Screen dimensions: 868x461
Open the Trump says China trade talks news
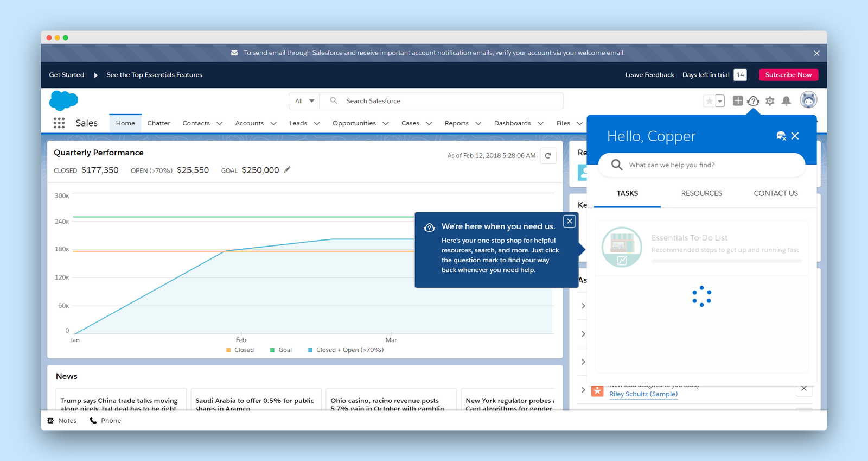121,400
